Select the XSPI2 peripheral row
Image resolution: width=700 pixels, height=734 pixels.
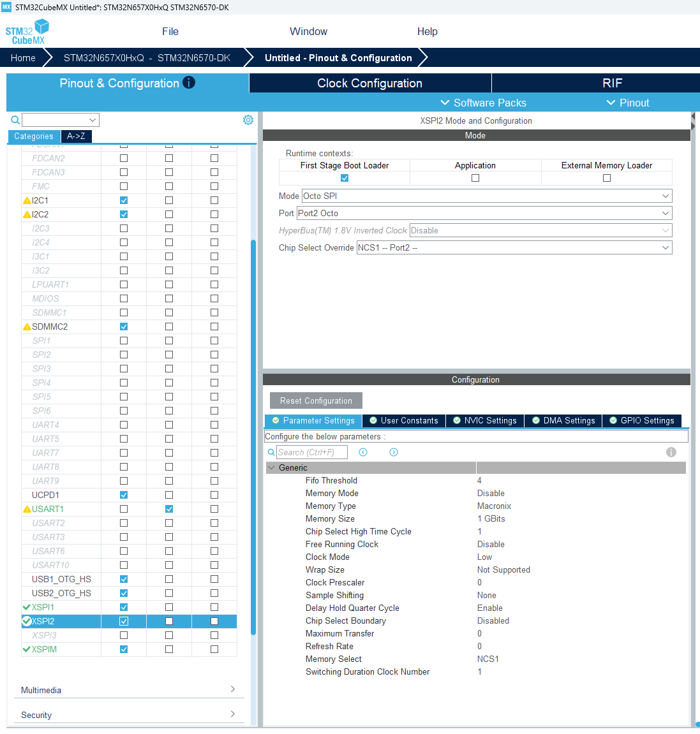pyautogui.click(x=129, y=621)
